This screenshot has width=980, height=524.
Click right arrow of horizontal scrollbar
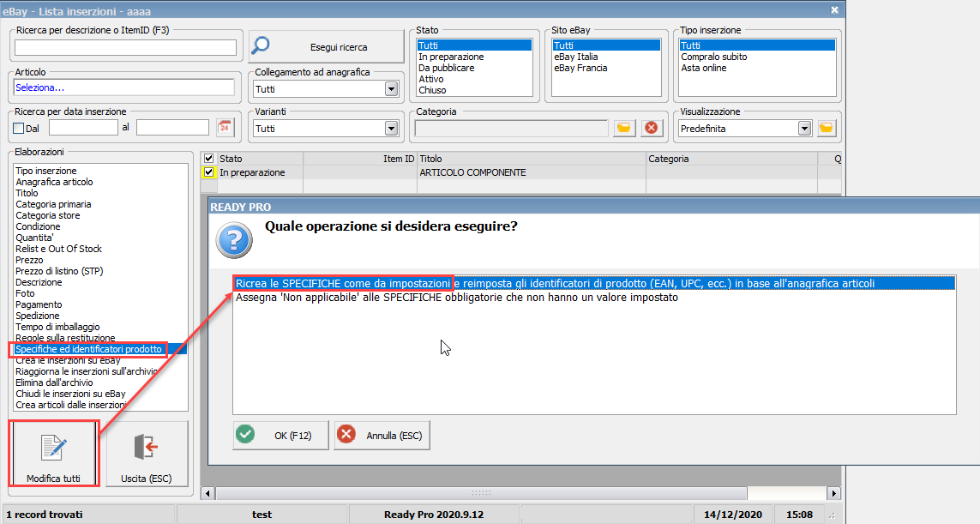tap(833, 493)
